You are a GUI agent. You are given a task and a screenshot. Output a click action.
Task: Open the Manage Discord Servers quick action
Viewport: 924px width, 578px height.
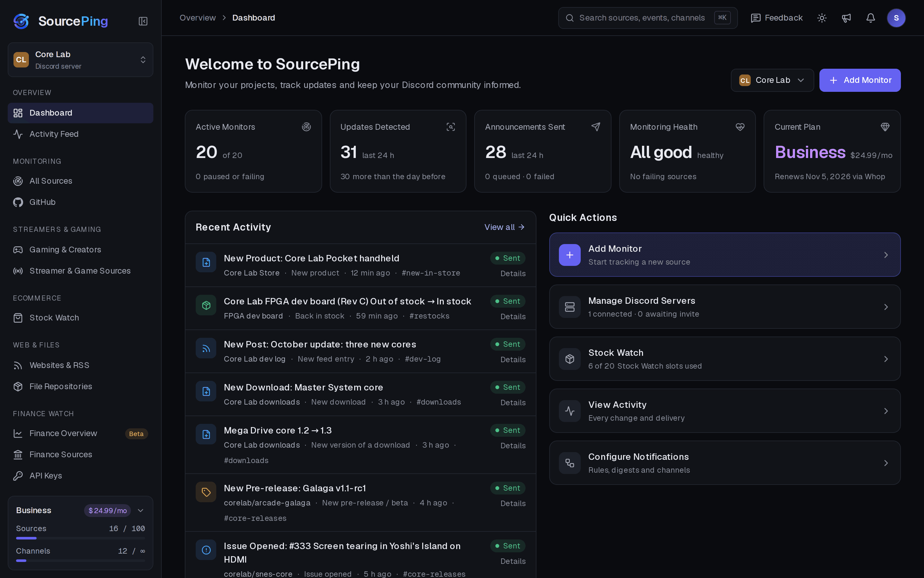coord(725,307)
